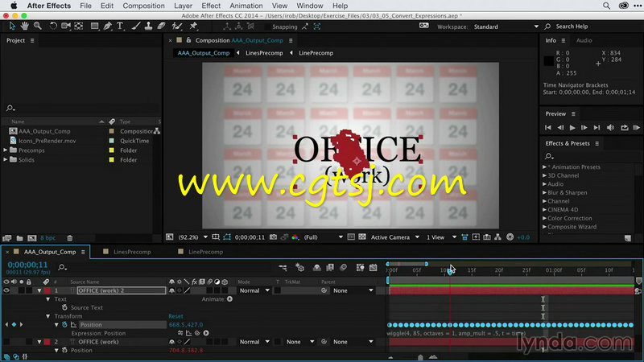The image size is (644, 362).
Task: Click the current time indicator in timeline
Action: tap(450, 271)
